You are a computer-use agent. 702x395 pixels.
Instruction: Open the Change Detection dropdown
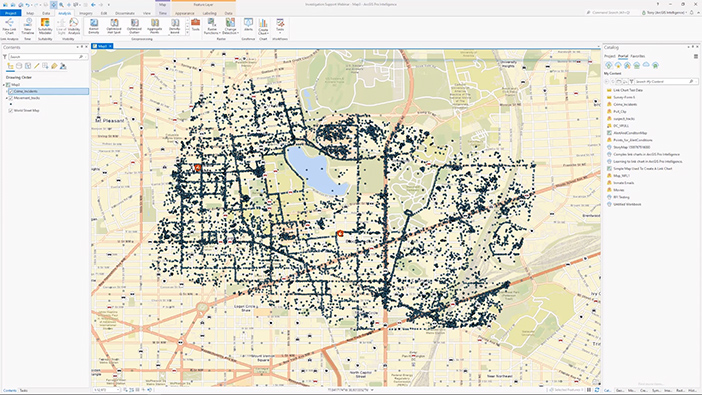coord(230,26)
